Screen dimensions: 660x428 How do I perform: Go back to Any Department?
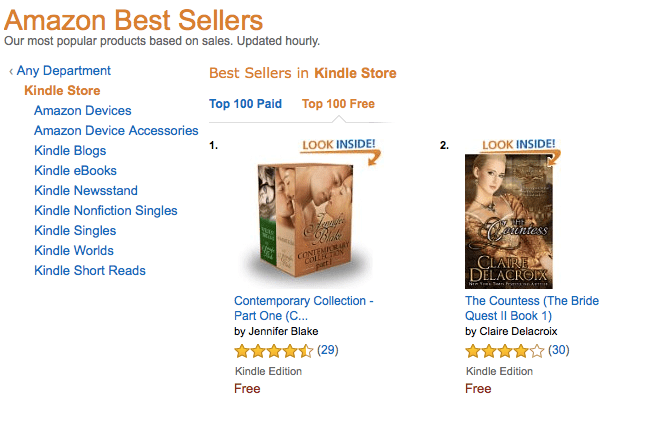point(64,71)
